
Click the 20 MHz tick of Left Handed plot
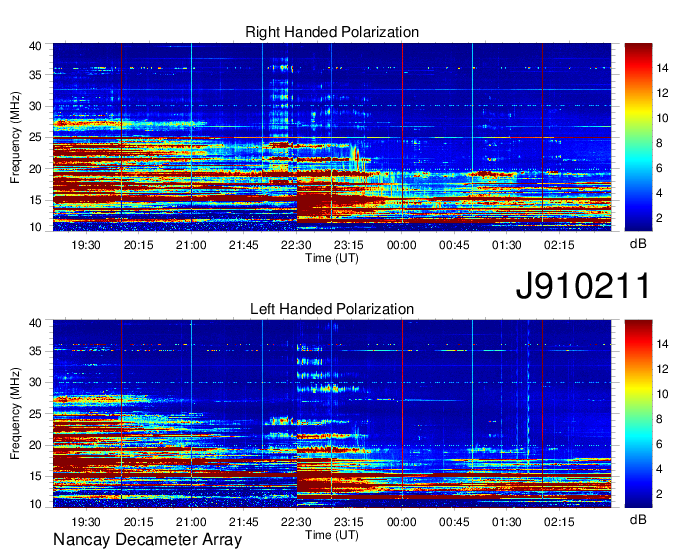[35, 445]
